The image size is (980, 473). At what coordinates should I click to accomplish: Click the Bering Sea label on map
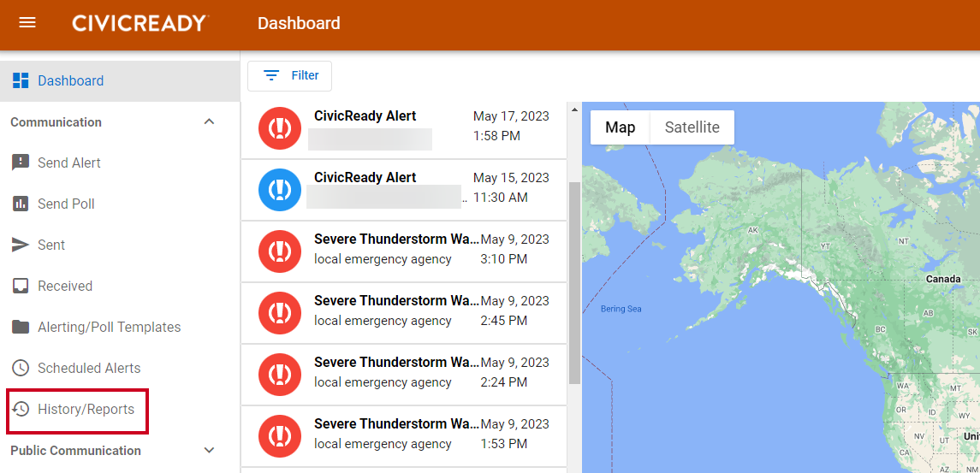[621, 309]
